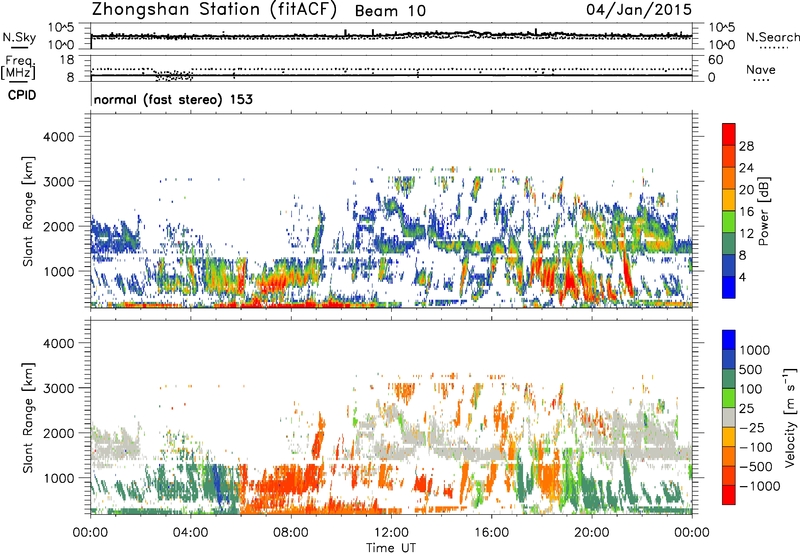Click the 'Zhongshan Station (fitACF)' title
The image size is (800, 554).
point(214,10)
